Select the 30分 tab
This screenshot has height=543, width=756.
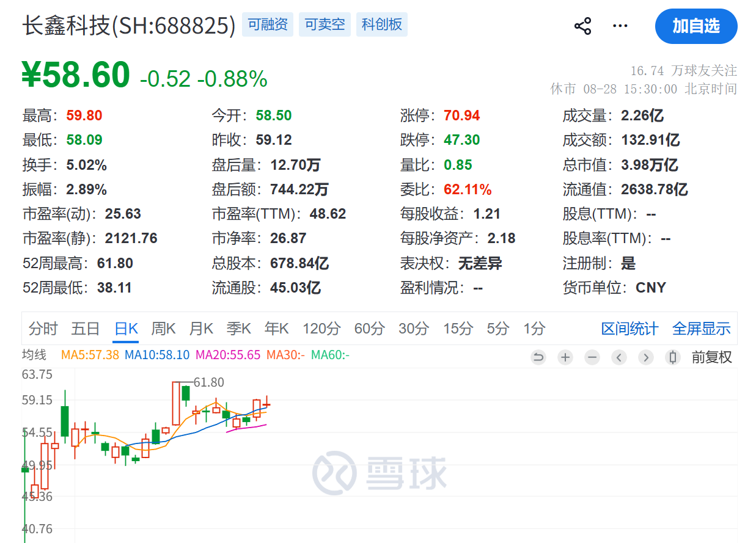414,329
